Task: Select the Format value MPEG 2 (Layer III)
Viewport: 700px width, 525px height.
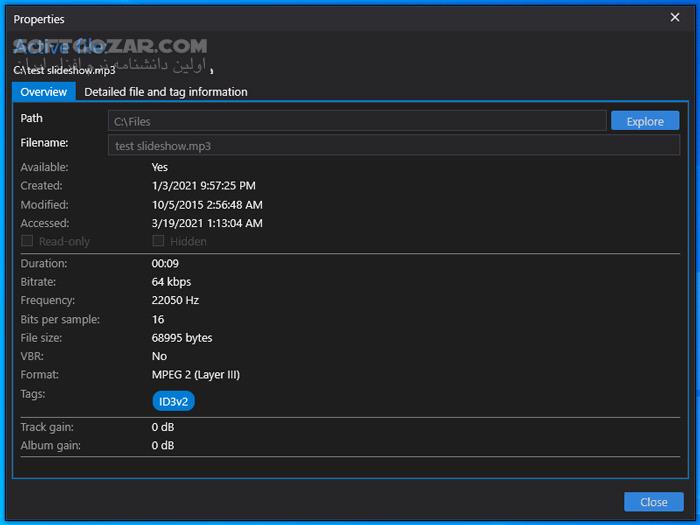Action: [x=196, y=375]
